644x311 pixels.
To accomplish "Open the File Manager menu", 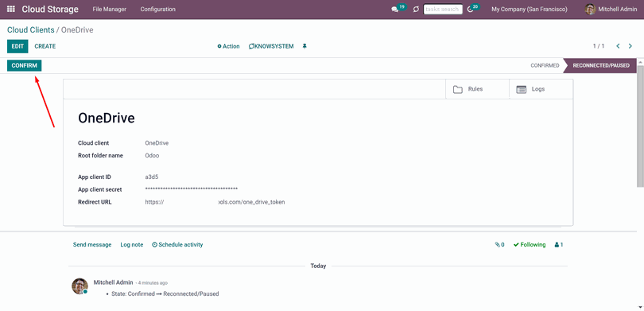I will pyautogui.click(x=110, y=9).
